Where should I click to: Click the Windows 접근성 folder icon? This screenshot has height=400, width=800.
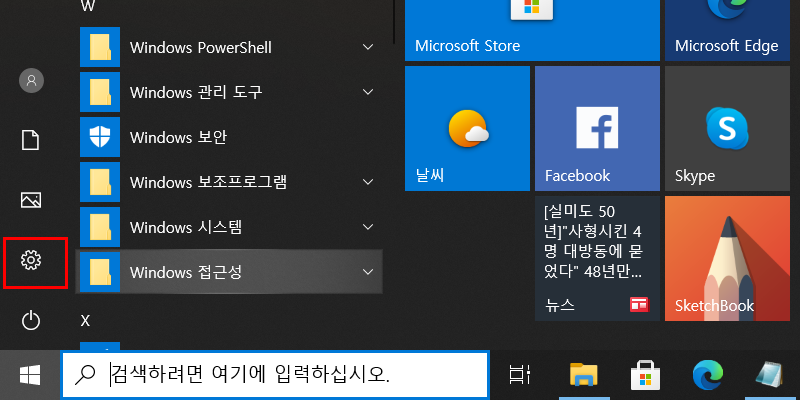coord(100,272)
